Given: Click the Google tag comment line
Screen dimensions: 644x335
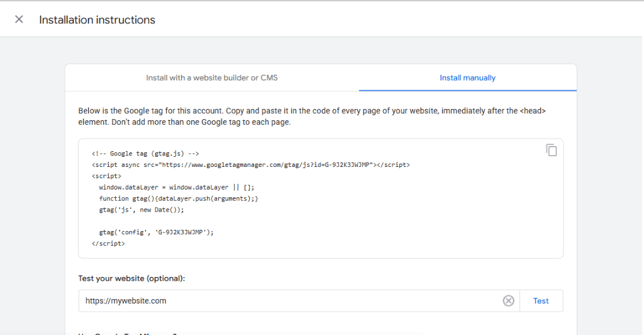Looking at the screenshot, I should click(145, 154).
